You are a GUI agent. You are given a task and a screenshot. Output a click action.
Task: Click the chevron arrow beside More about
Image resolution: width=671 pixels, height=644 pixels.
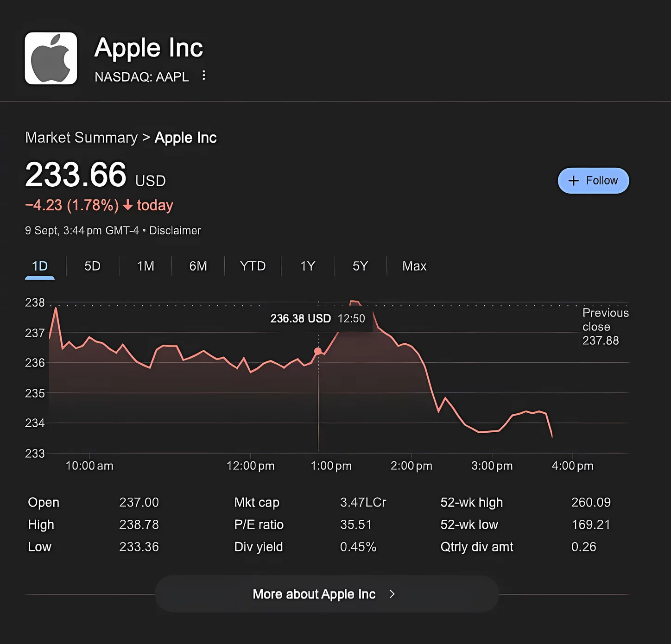(x=392, y=594)
